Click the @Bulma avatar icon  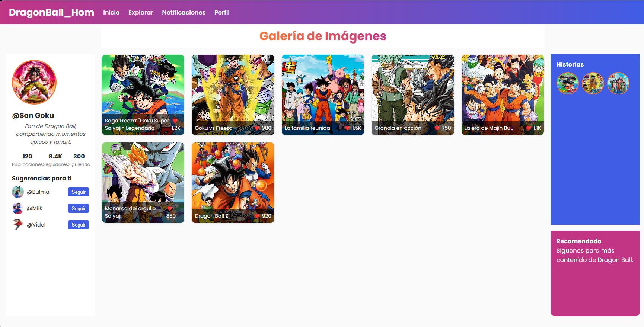pyautogui.click(x=18, y=192)
